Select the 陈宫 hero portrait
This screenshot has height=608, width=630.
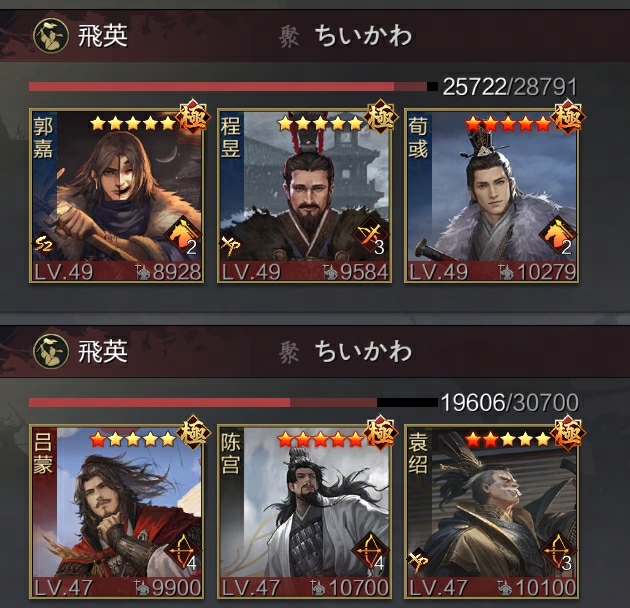(304, 511)
